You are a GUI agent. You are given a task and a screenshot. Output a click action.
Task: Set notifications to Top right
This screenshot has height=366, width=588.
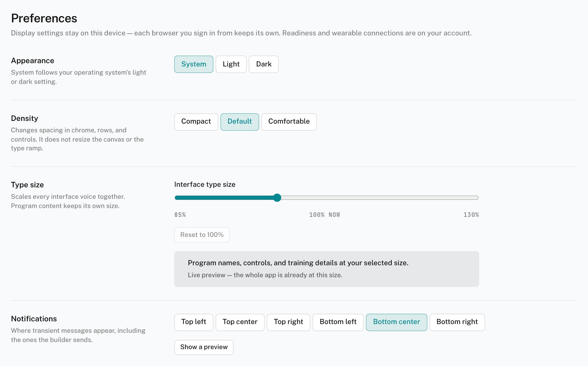tap(288, 322)
